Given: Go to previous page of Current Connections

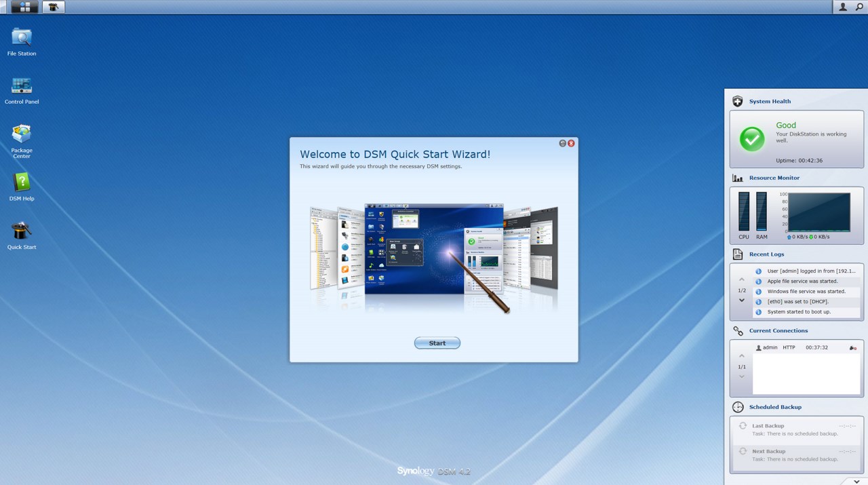Looking at the screenshot, I should (x=742, y=356).
